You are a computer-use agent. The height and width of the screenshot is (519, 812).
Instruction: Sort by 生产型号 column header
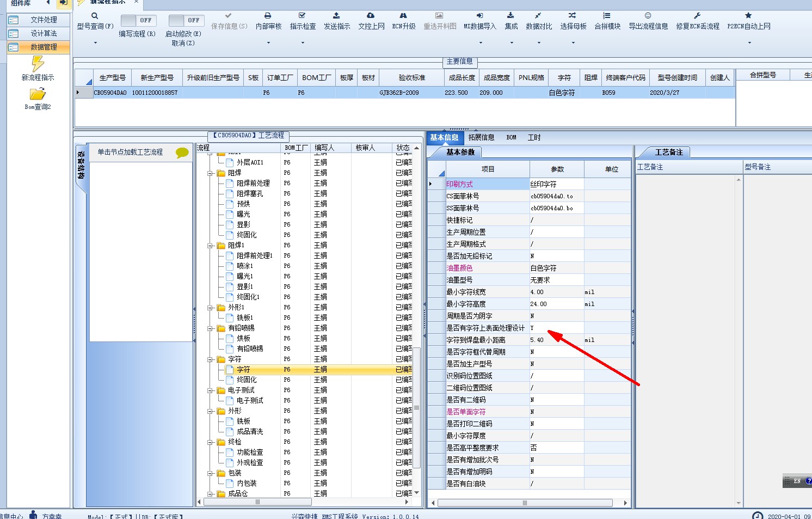pyautogui.click(x=112, y=78)
